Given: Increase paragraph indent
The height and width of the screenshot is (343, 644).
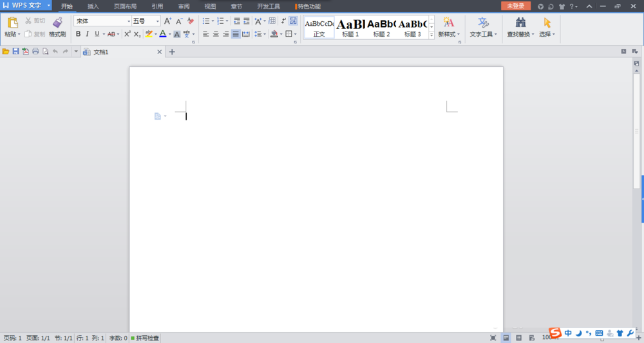Looking at the screenshot, I should pyautogui.click(x=247, y=21).
